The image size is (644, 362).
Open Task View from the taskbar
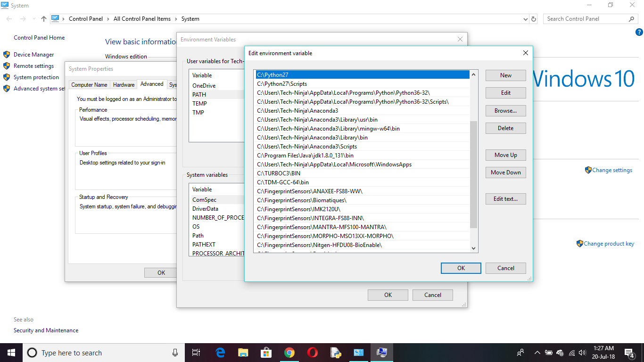[x=196, y=353]
